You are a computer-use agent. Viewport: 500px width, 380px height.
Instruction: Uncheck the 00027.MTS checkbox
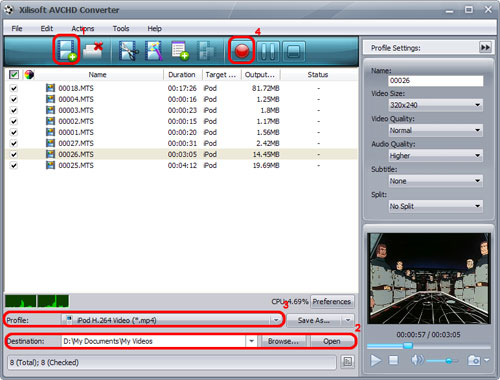[x=14, y=143]
